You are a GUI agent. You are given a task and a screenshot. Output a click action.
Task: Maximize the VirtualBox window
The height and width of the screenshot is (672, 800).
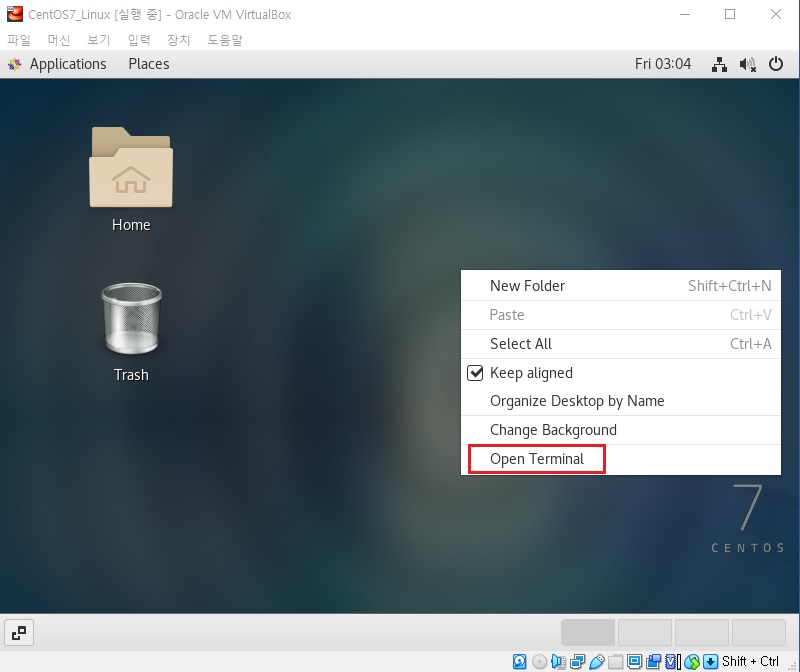(730, 14)
